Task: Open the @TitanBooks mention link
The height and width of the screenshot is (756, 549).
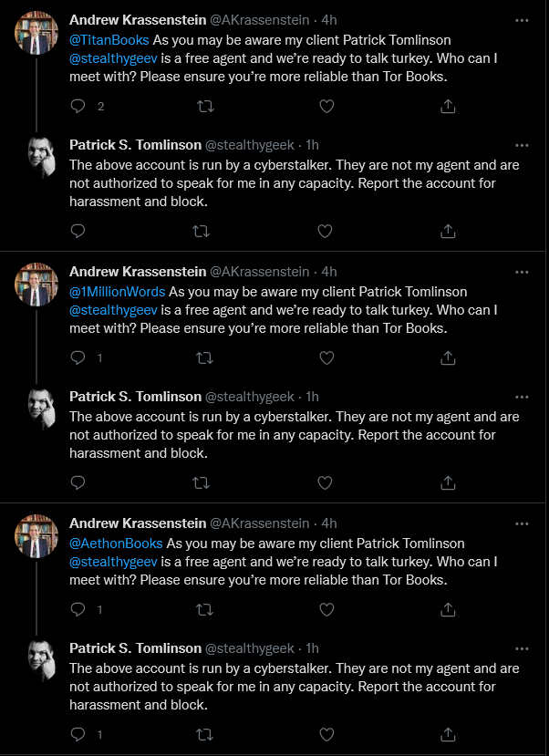Action: coord(109,40)
